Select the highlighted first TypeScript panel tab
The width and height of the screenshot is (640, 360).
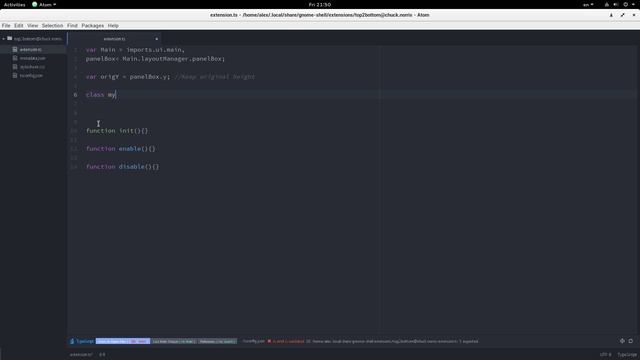tap(123, 341)
